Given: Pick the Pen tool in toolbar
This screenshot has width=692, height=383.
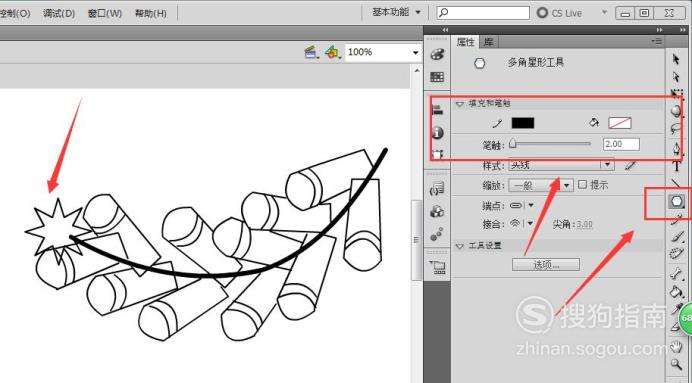Looking at the screenshot, I should click(676, 148).
